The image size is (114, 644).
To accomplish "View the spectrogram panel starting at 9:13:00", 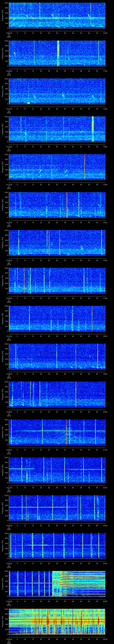I will [57, 167].
